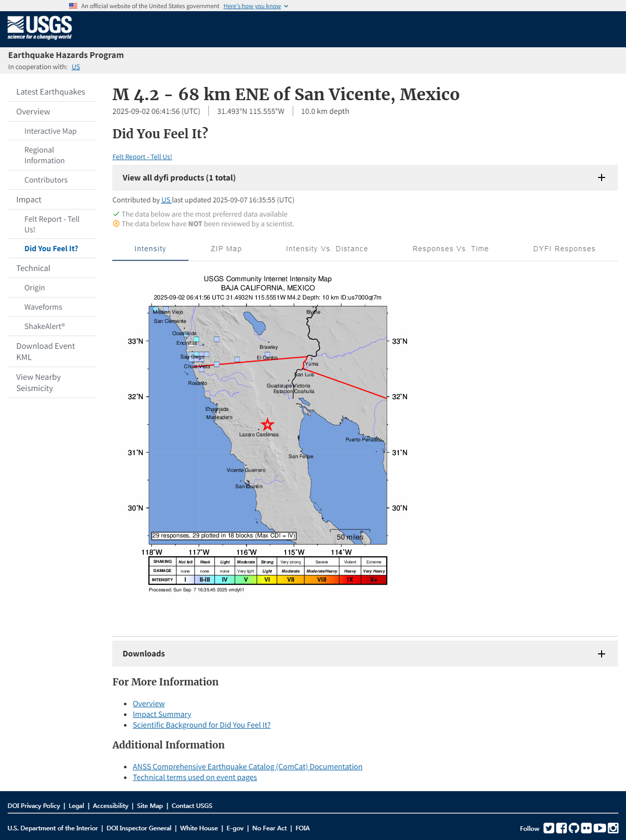Click the USGS logo
This screenshot has height=840, width=626.
click(40, 27)
